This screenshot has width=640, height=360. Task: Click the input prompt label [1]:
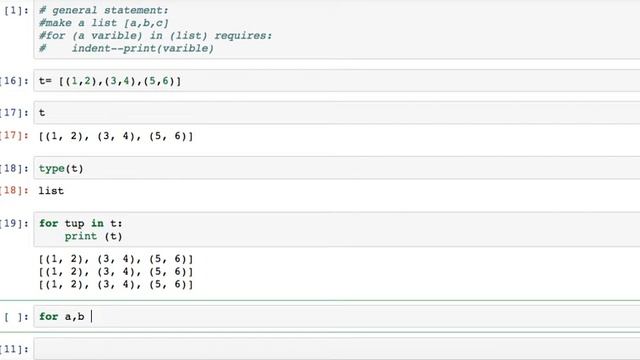(x=16, y=10)
